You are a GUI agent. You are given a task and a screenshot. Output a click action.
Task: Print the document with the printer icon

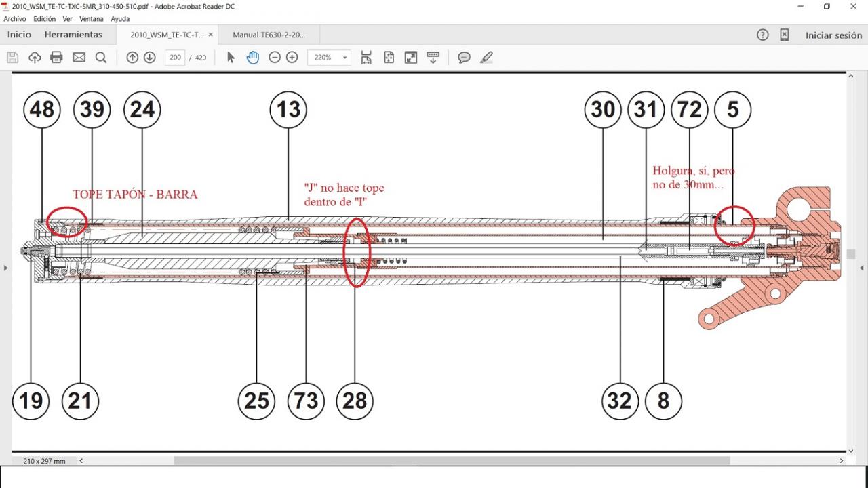pyautogui.click(x=57, y=58)
